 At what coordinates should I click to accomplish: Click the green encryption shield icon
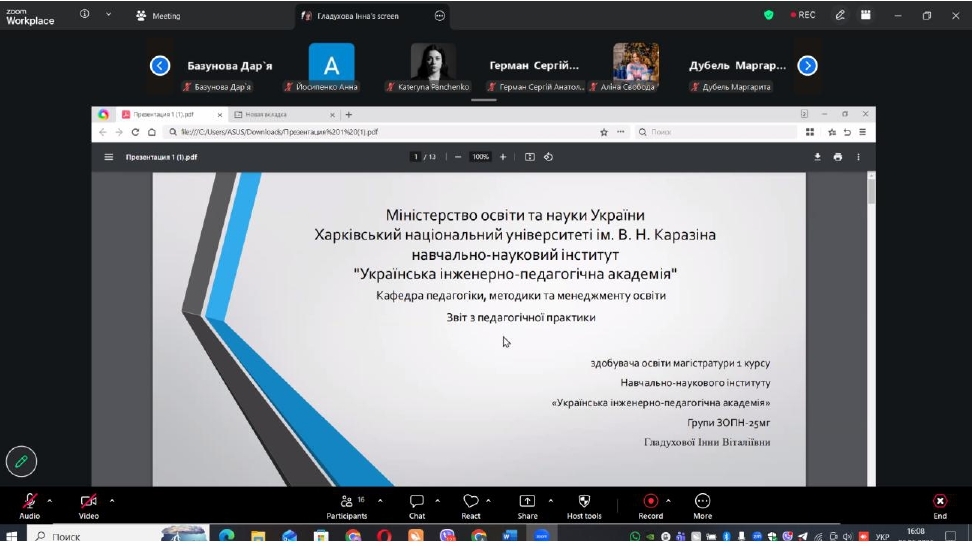(769, 15)
